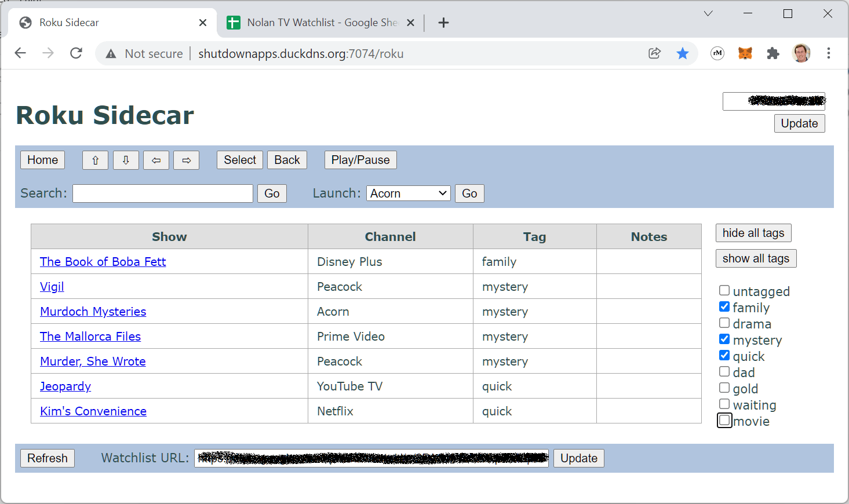Focus the top-right redacted input field
The height and width of the screenshot is (504, 849).
[x=774, y=101]
